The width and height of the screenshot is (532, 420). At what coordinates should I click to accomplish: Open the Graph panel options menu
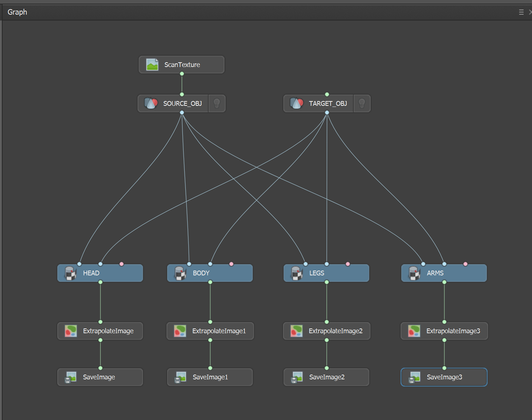click(521, 12)
